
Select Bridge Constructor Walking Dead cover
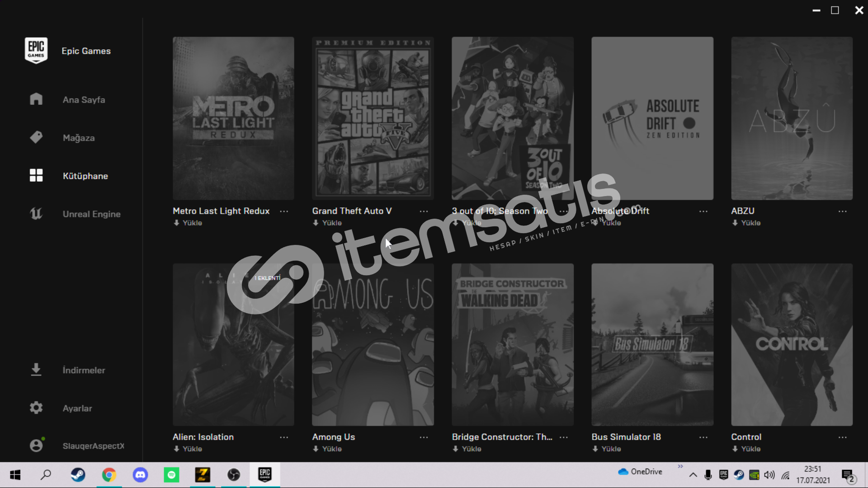513,344
